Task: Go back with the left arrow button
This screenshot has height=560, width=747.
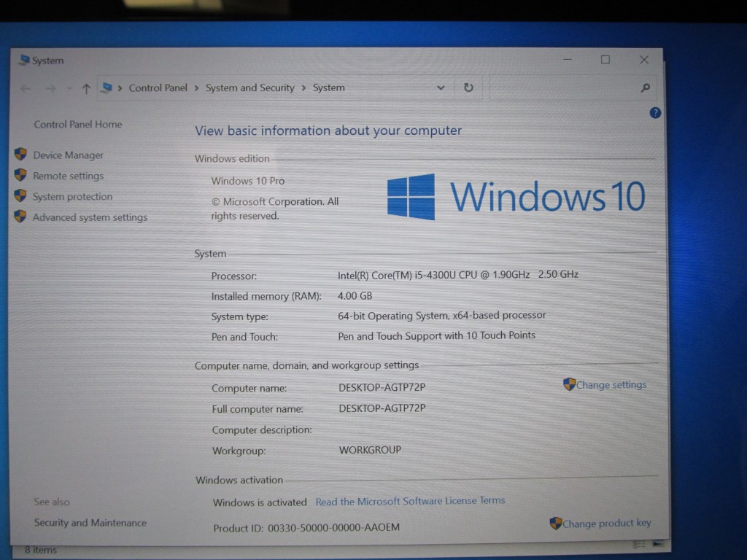Action: tap(26, 88)
